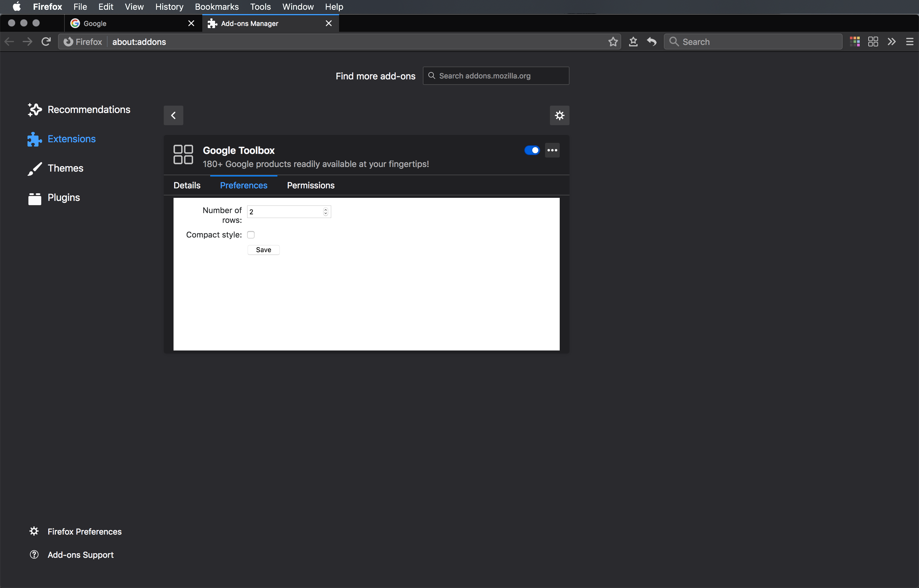919x588 pixels.
Task: Click the colorful grid extension icon
Action: point(855,42)
